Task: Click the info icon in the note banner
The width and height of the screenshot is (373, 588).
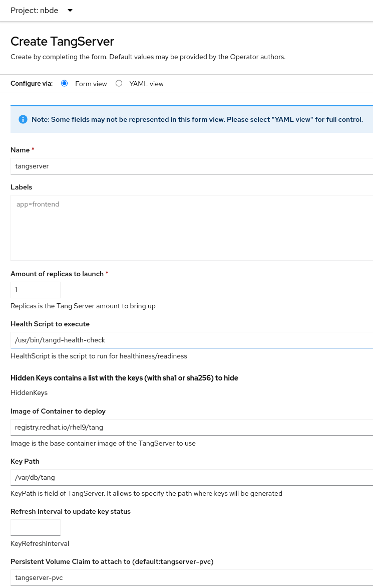Action: [x=23, y=119]
